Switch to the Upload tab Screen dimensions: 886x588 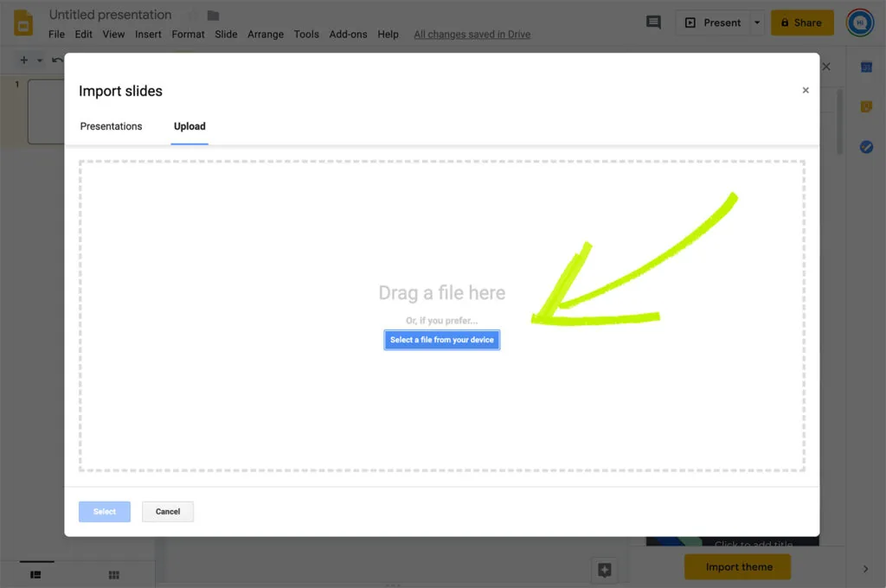coord(189,126)
